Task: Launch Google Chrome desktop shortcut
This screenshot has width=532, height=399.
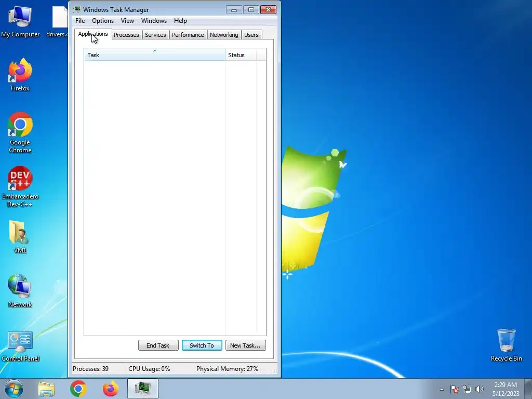Action: 20,132
